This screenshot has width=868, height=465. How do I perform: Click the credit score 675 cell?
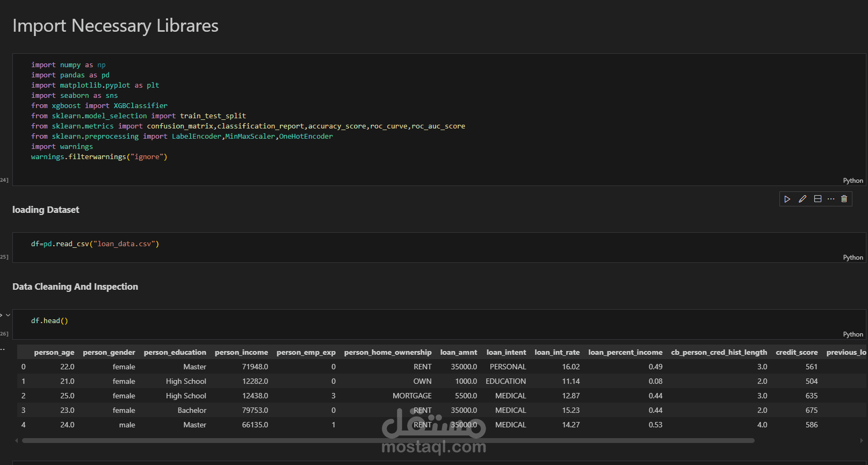812,410
